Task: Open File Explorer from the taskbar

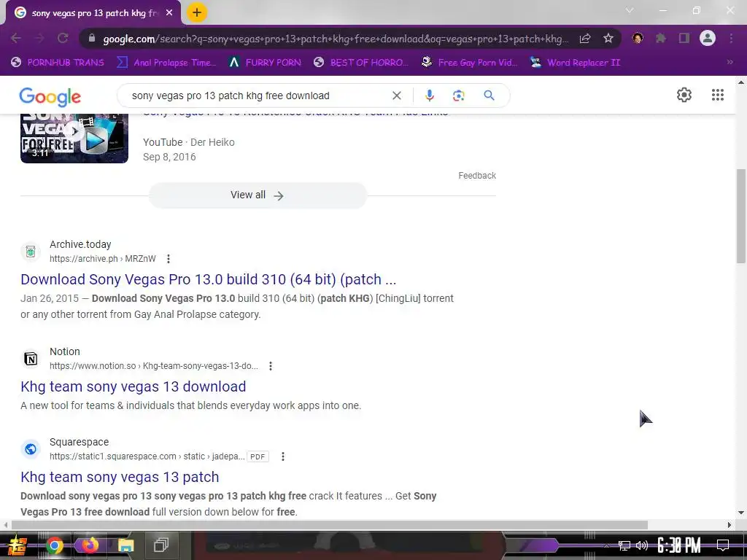Action: tap(125, 545)
